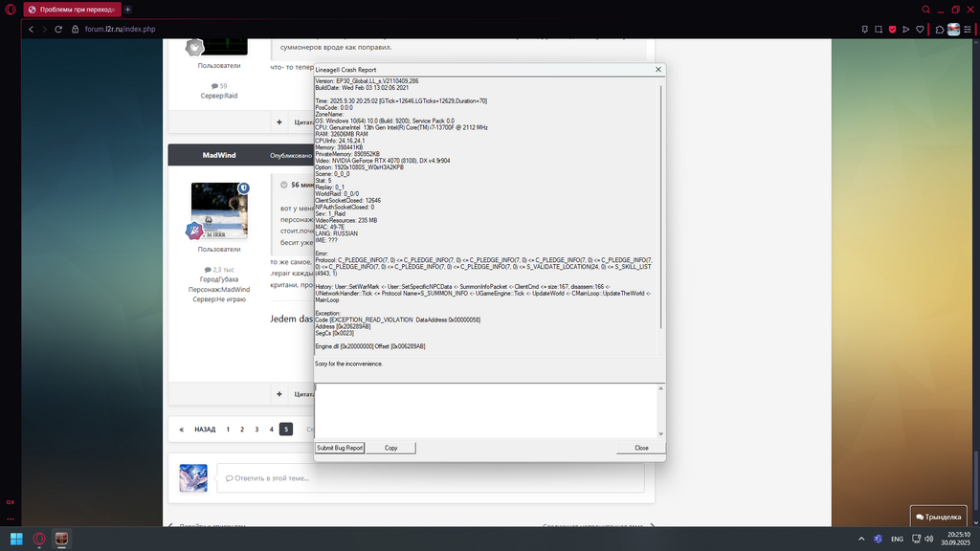Click in the crash dialog comment text area
The width and height of the screenshot is (980, 551).
click(x=485, y=410)
